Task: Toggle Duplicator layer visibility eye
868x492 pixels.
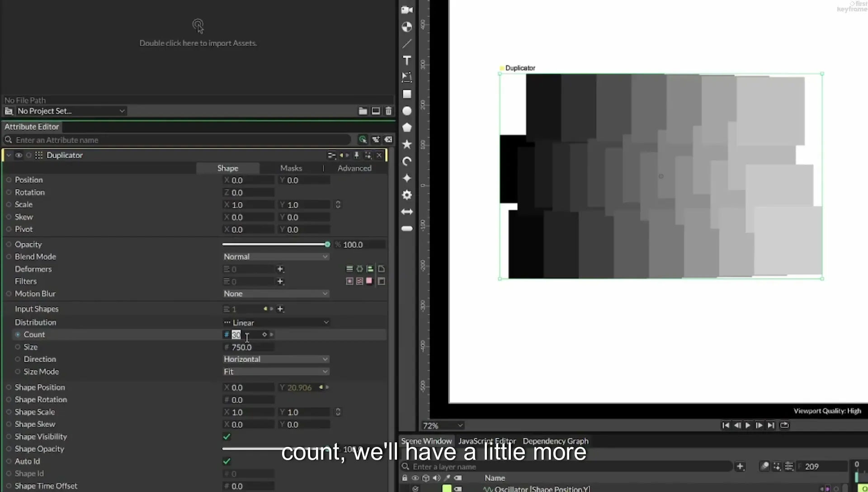Action: tap(19, 155)
